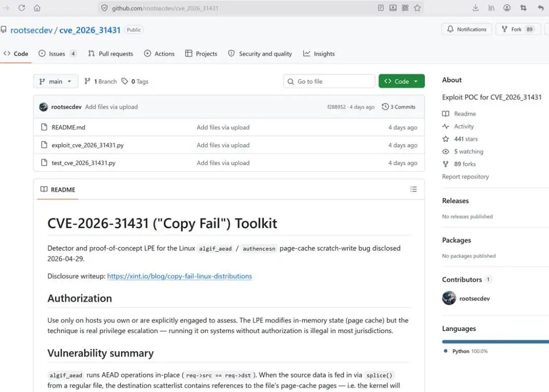Open the xint.io disclosure writeup link
The image size is (549, 392).
[x=179, y=276]
